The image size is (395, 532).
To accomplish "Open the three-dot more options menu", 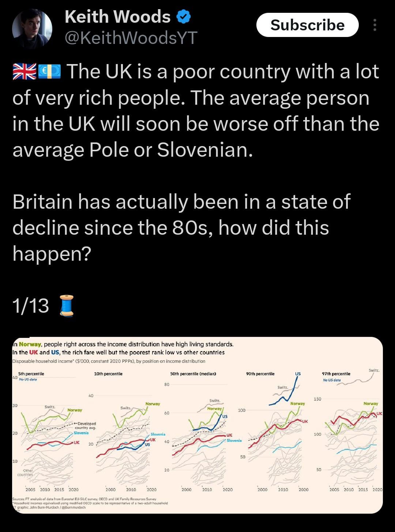I will point(375,25).
